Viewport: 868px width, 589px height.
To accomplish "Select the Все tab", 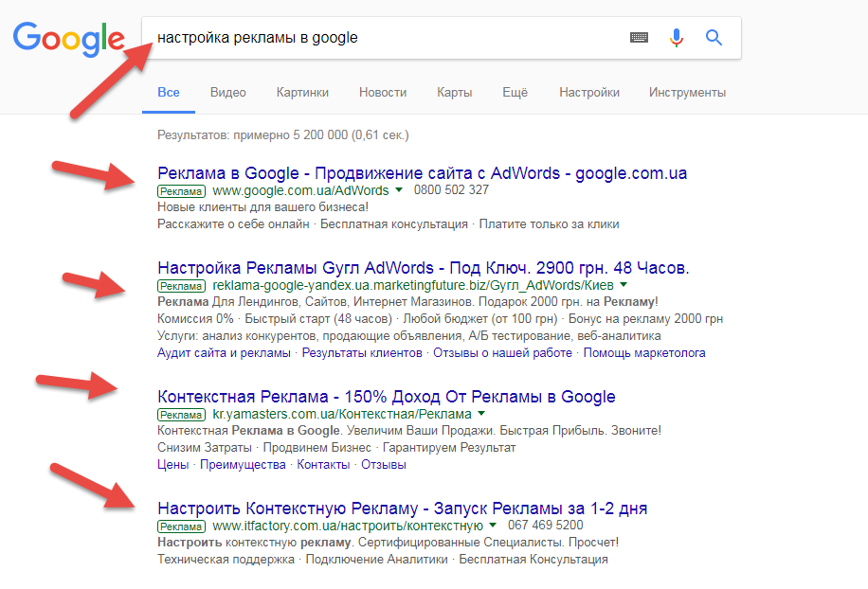I will point(169,93).
